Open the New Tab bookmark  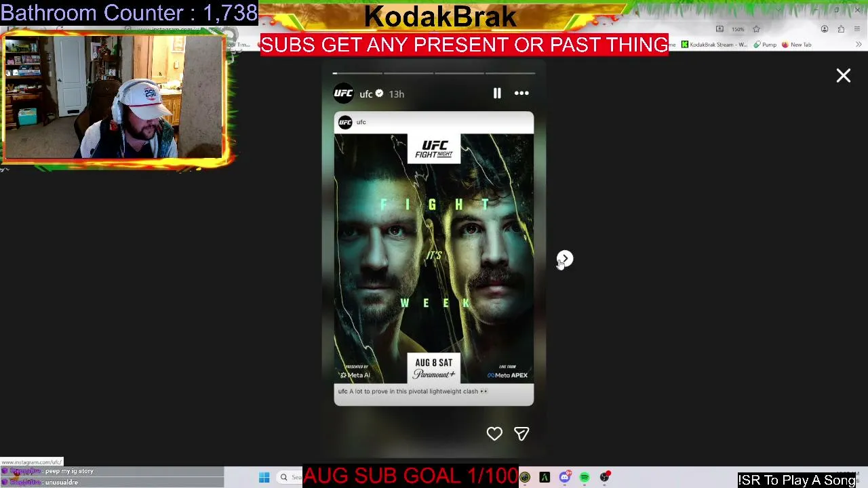[x=797, y=45]
